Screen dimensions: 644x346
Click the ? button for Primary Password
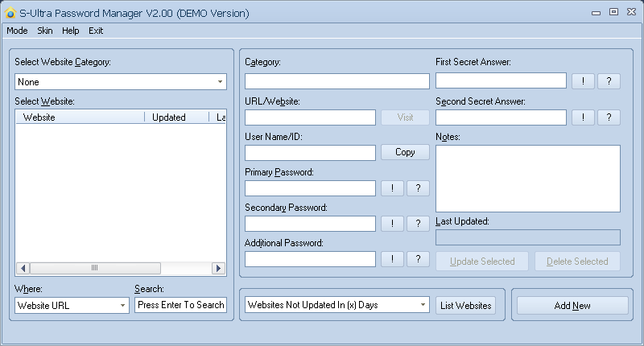(x=418, y=188)
